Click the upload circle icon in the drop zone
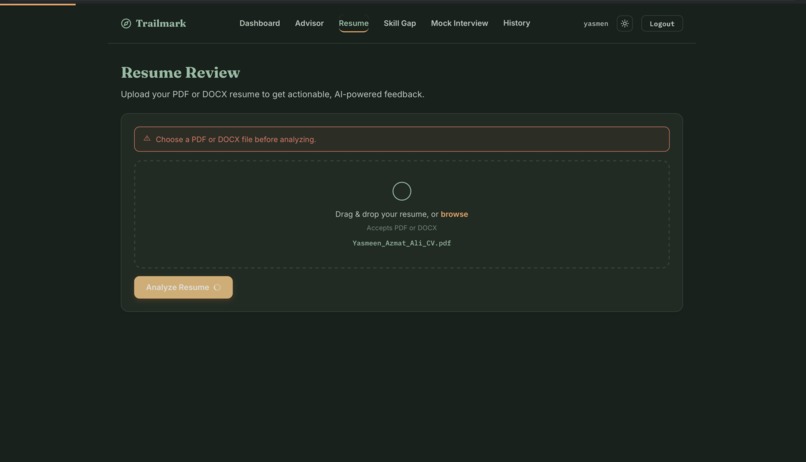Image resolution: width=806 pixels, height=462 pixels. pos(401,191)
